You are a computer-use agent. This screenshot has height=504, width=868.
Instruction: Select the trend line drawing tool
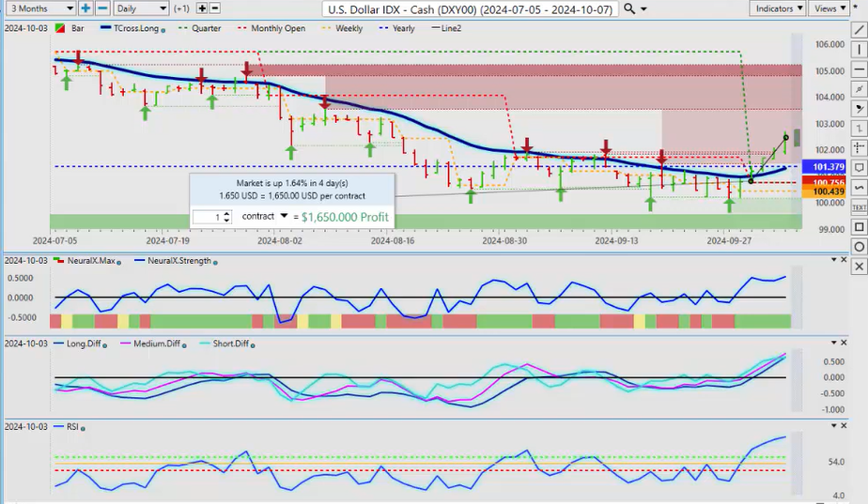pos(860,30)
